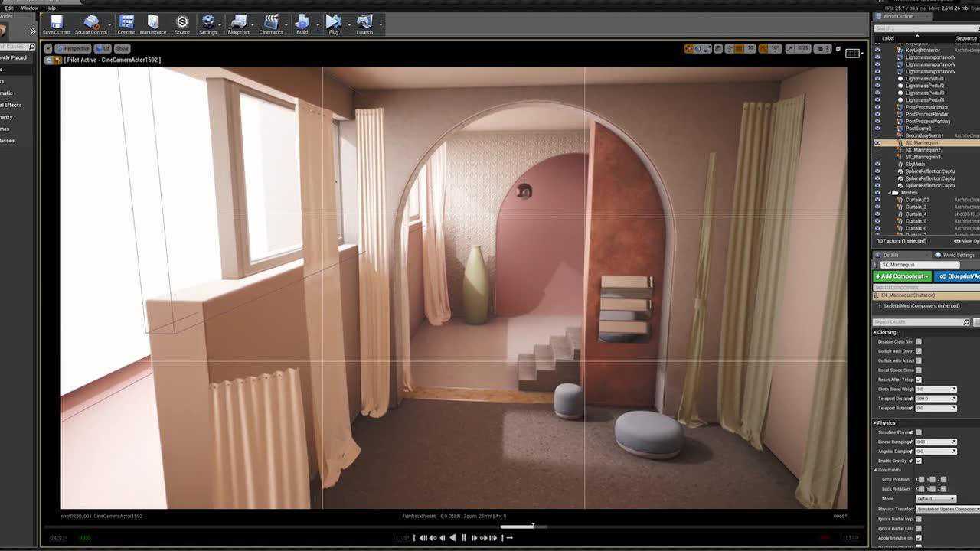980x551 pixels.
Task: Click the Linear Damping value field
Action: [x=936, y=442]
